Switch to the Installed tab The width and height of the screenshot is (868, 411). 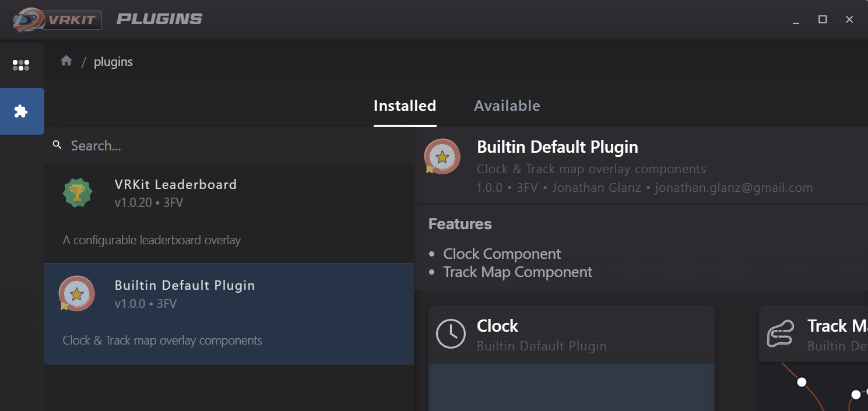click(x=405, y=106)
